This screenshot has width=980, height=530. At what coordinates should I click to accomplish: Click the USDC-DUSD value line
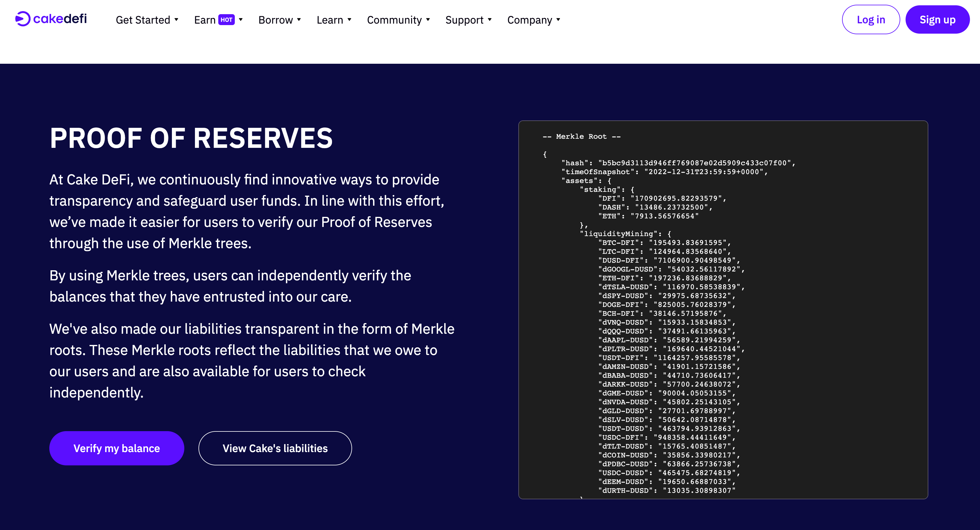pos(669,473)
